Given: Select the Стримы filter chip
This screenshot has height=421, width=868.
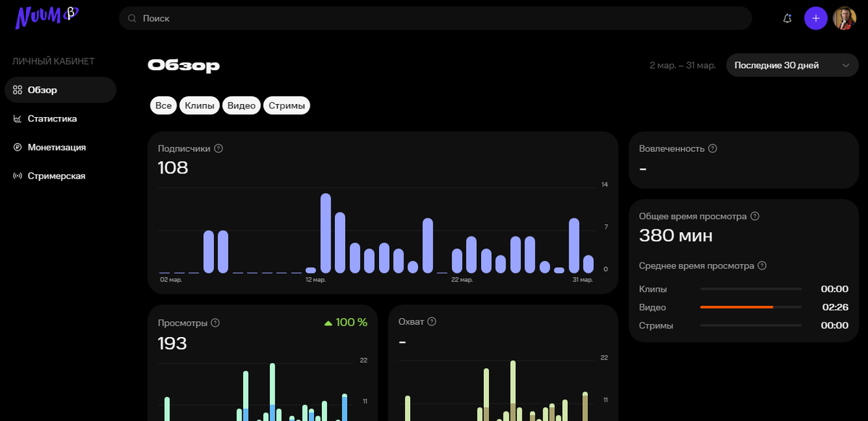Looking at the screenshot, I should coord(287,106).
